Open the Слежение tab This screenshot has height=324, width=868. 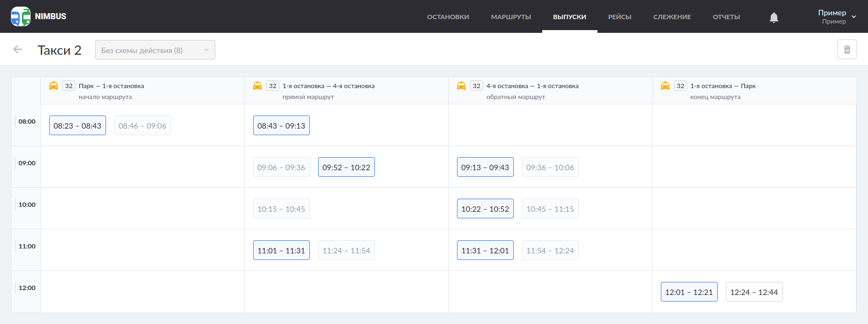click(x=672, y=17)
